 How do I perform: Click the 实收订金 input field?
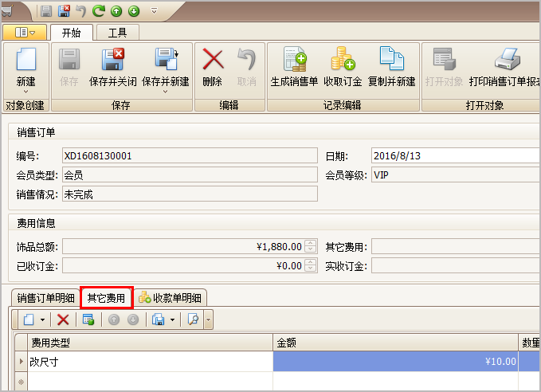tap(456, 265)
